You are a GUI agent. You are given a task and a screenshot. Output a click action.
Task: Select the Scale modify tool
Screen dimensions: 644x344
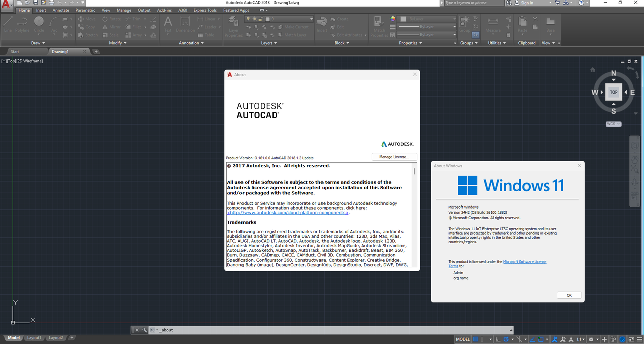pos(110,35)
